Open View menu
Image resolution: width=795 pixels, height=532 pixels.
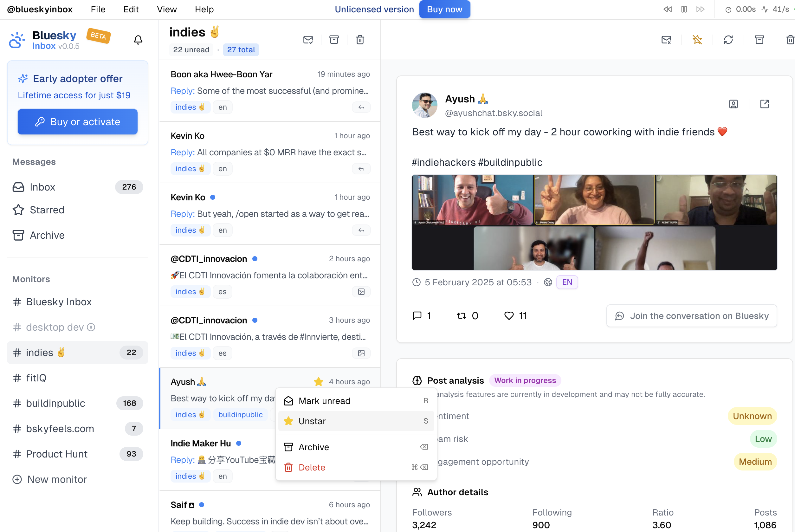pos(166,9)
